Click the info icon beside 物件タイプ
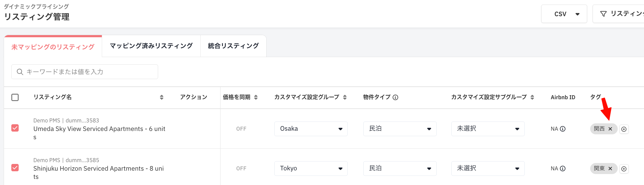644x185 pixels. coord(395,97)
